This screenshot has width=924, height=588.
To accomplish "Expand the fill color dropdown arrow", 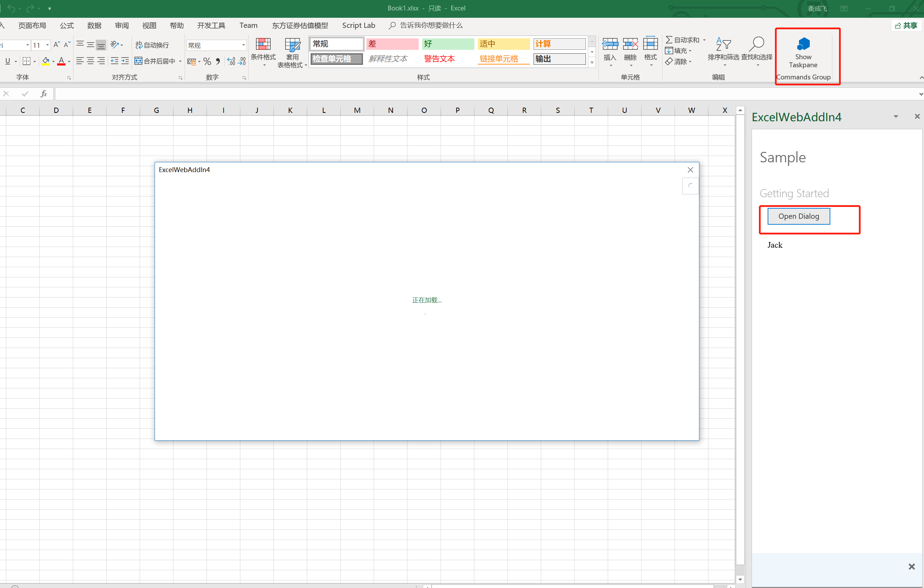I will point(53,61).
